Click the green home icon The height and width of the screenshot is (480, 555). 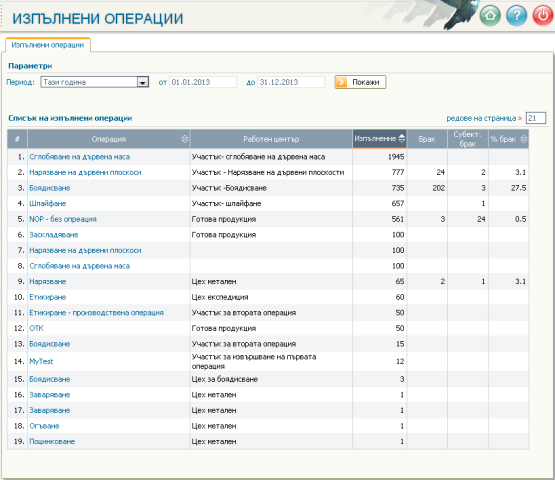[x=490, y=15]
